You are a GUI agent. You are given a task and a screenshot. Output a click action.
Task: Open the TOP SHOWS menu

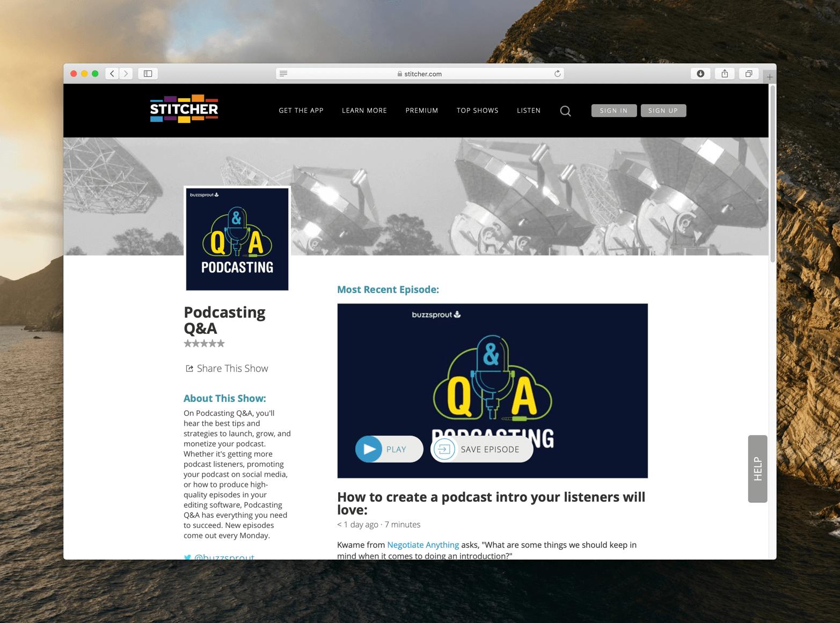point(477,111)
